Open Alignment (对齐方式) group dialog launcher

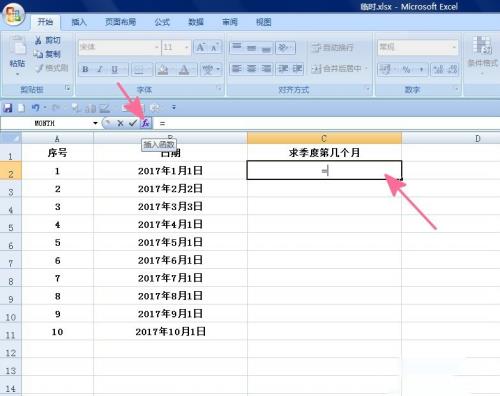[367, 89]
